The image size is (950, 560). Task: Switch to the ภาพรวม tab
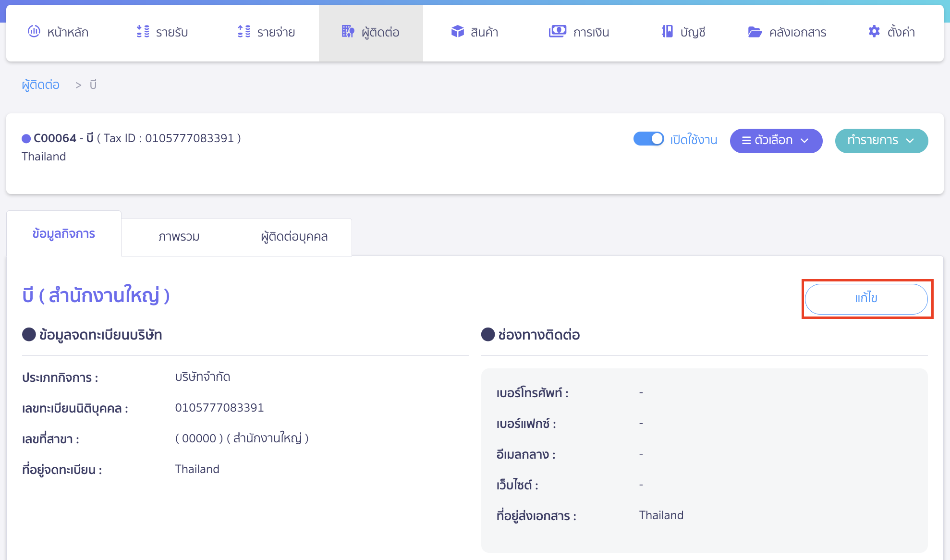coord(179,237)
